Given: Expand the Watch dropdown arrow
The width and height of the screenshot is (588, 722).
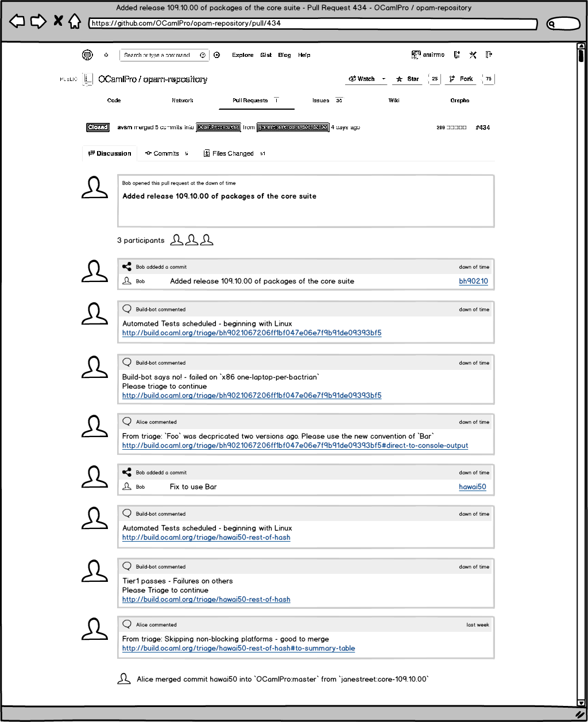Looking at the screenshot, I should click(384, 79).
